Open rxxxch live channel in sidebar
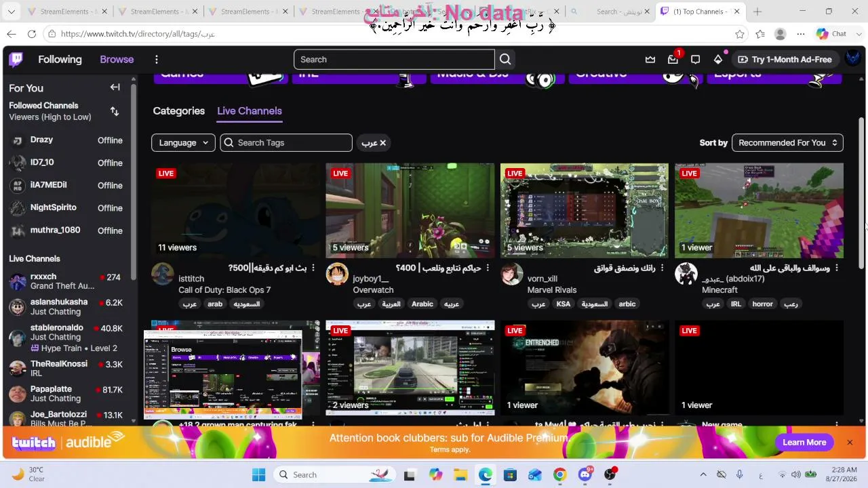This screenshot has width=868, height=488. 66,281
